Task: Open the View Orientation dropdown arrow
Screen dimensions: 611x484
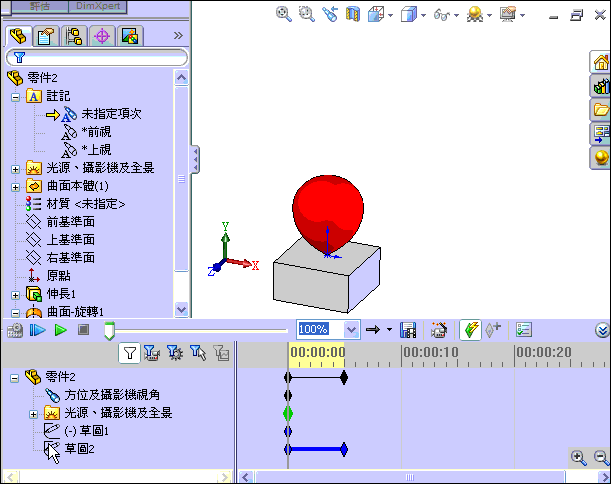Action: click(x=390, y=16)
